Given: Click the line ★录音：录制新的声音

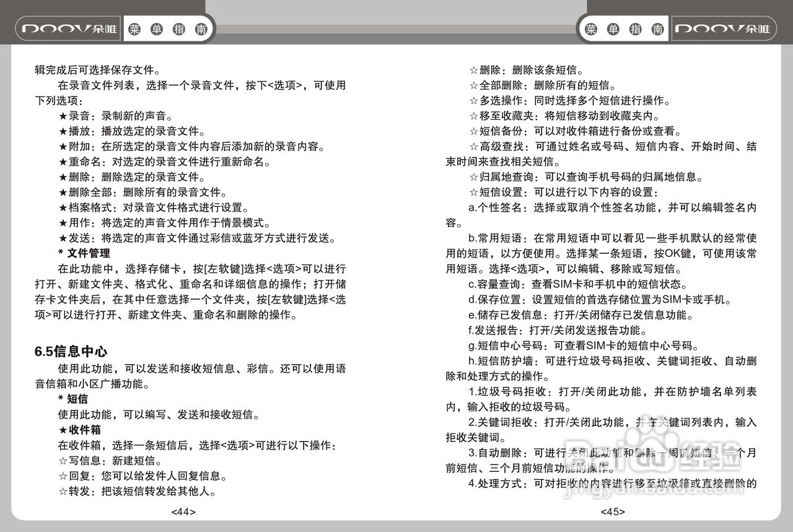Looking at the screenshot, I should (x=116, y=116).
